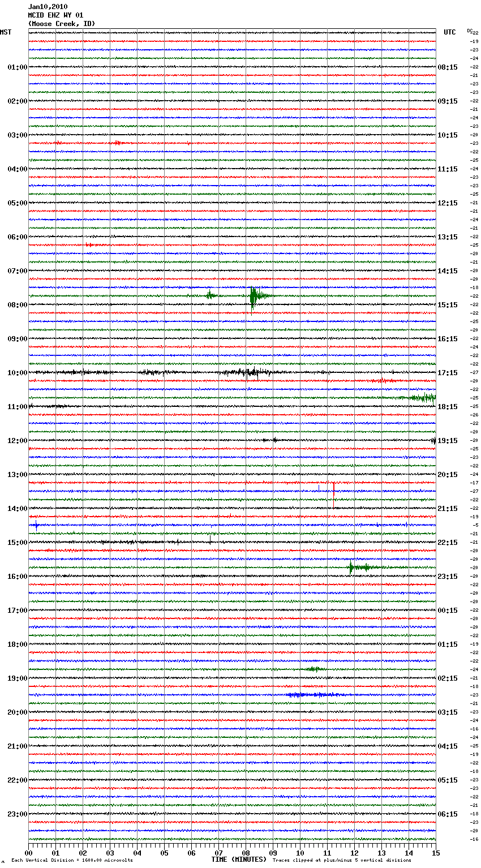Select the 07:00 MST time label
This screenshot has height=868, width=481.
(17, 271)
